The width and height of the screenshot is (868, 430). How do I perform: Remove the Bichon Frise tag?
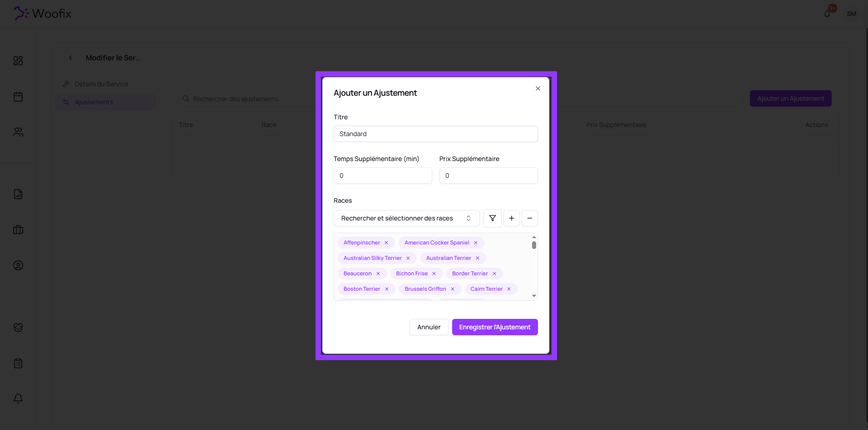click(x=434, y=274)
